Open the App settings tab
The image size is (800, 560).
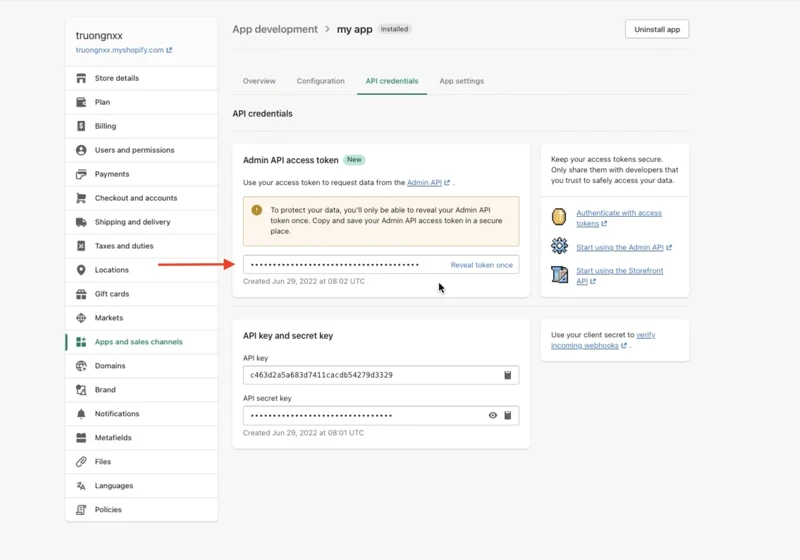coord(462,81)
